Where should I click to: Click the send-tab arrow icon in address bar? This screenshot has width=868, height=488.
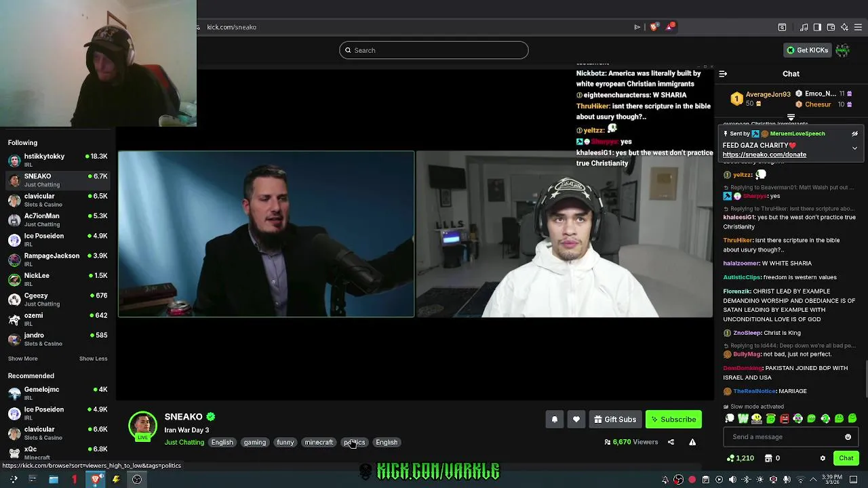637,27
